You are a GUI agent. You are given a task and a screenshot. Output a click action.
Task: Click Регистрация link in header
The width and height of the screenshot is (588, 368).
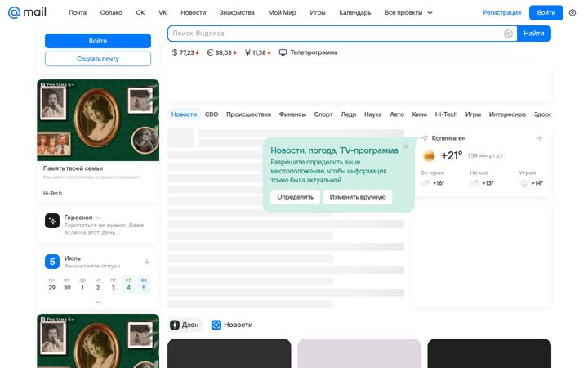click(501, 12)
